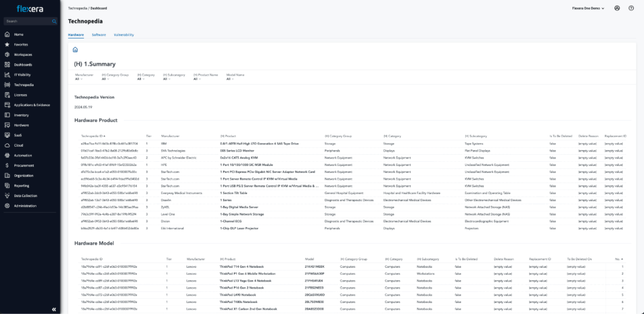The height and width of the screenshot is (314, 644).
Task: Select Level One manufacturer cell
Action: (x=169, y=213)
